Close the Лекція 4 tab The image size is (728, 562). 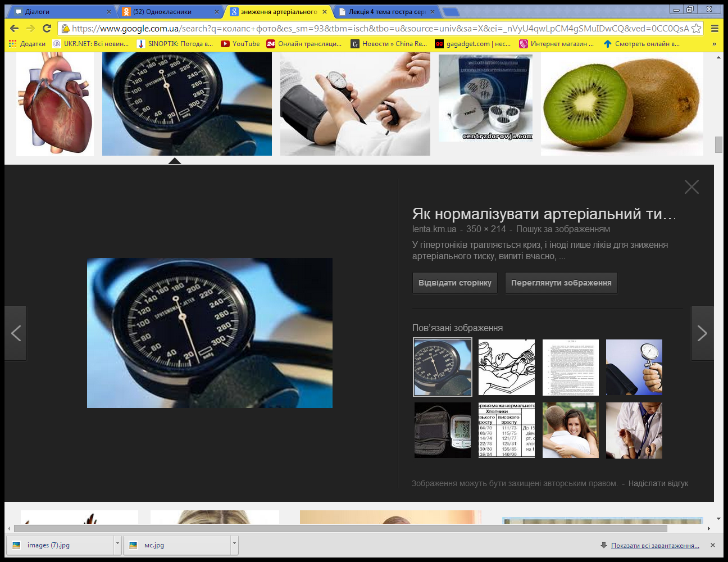pos(433,11)
